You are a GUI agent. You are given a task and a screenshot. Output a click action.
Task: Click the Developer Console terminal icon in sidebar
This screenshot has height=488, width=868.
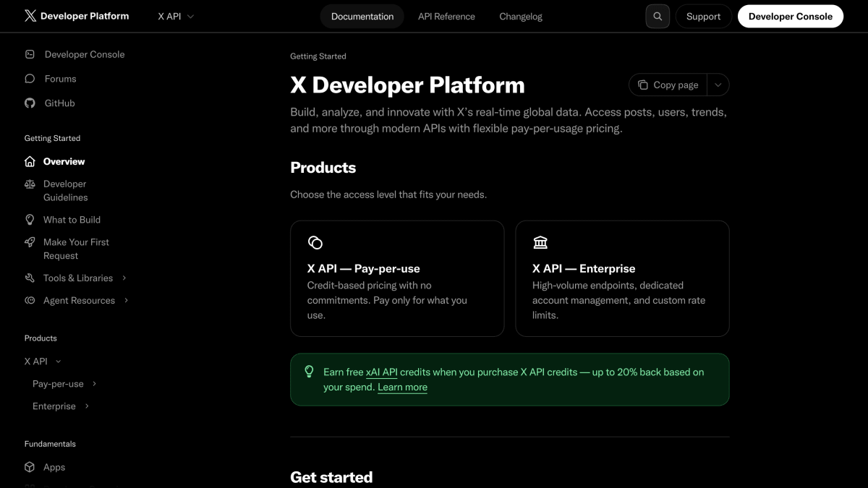30,54
